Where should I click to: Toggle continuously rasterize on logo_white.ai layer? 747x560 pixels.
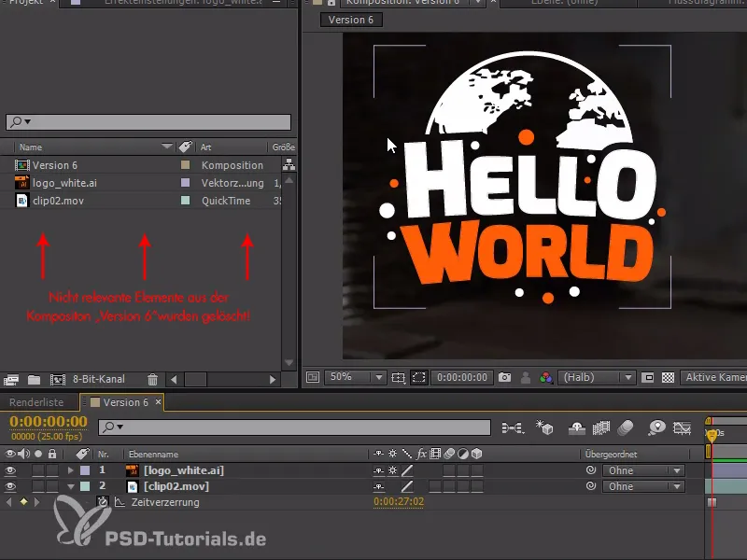pos(392,470)
